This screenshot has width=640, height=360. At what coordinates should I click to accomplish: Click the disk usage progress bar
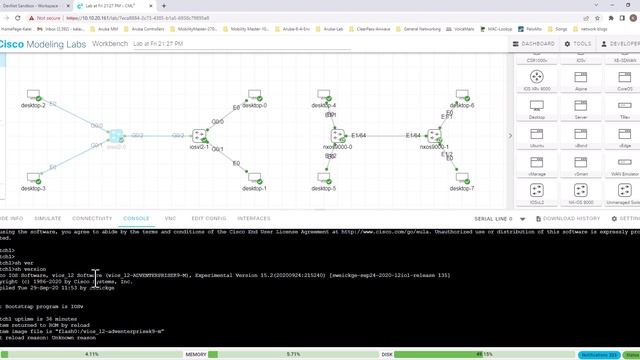[484, 354]
